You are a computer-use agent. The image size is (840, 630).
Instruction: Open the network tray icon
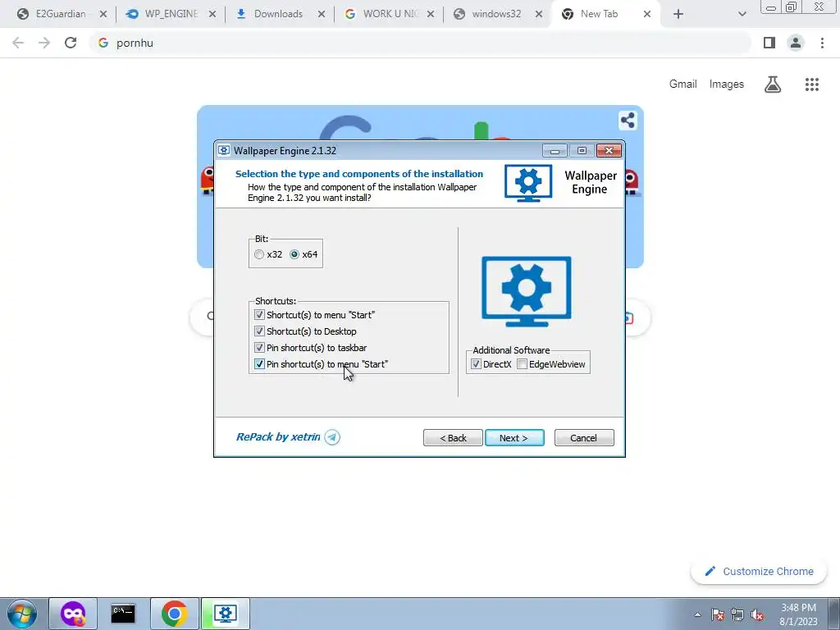tap(737, 615)
